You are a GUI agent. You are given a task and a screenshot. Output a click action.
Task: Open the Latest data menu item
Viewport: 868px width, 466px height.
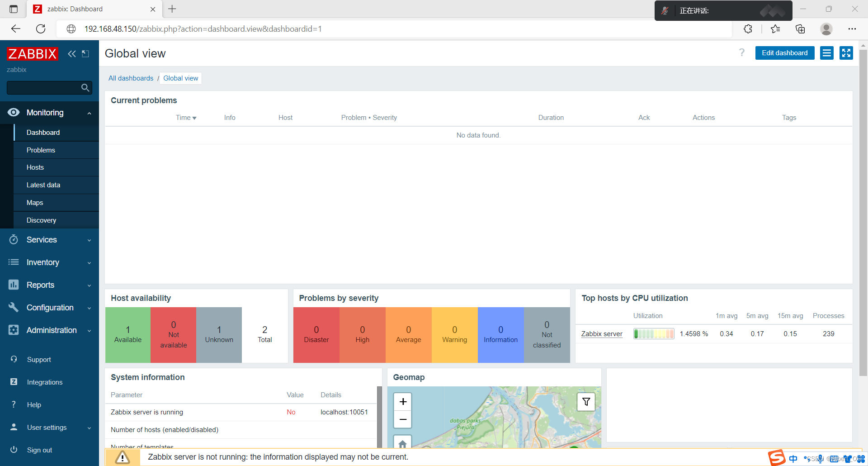[57, 185]
